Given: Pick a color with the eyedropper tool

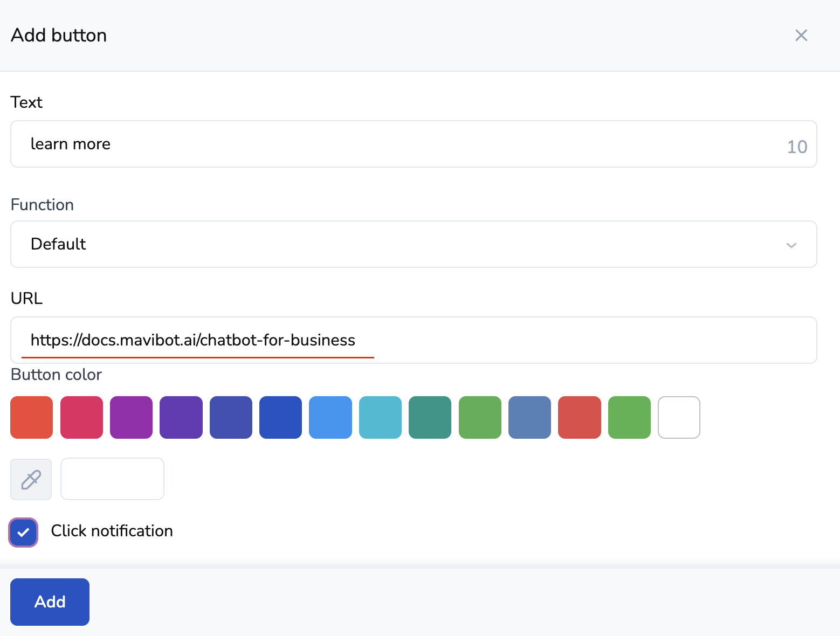Looking at the screenshot, I should pos(31,479).
